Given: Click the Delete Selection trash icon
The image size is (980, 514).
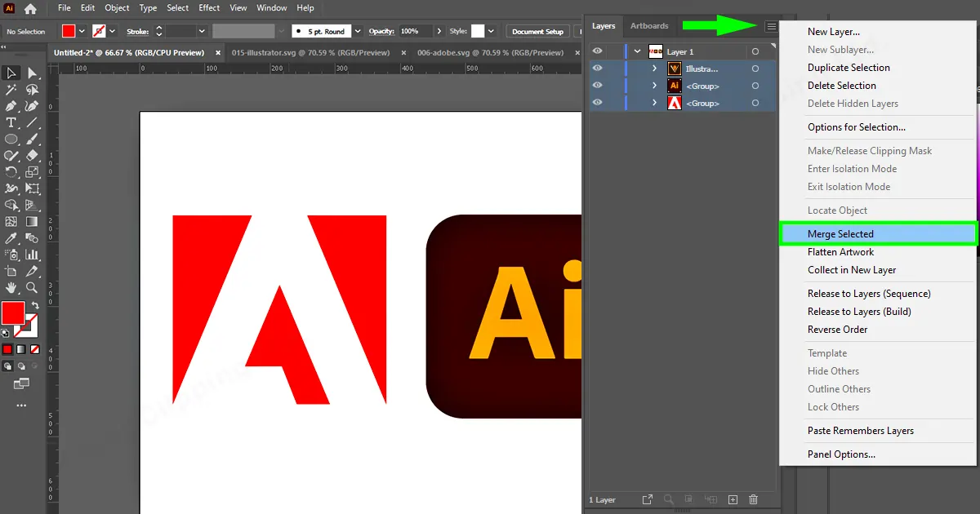Looking at the screenshot, I should [x=753, y=499].
